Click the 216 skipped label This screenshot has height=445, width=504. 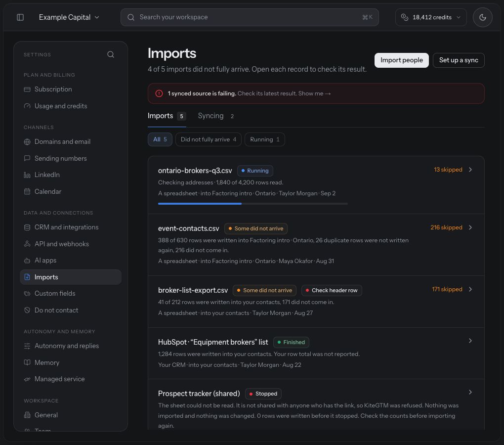point(446,227)
